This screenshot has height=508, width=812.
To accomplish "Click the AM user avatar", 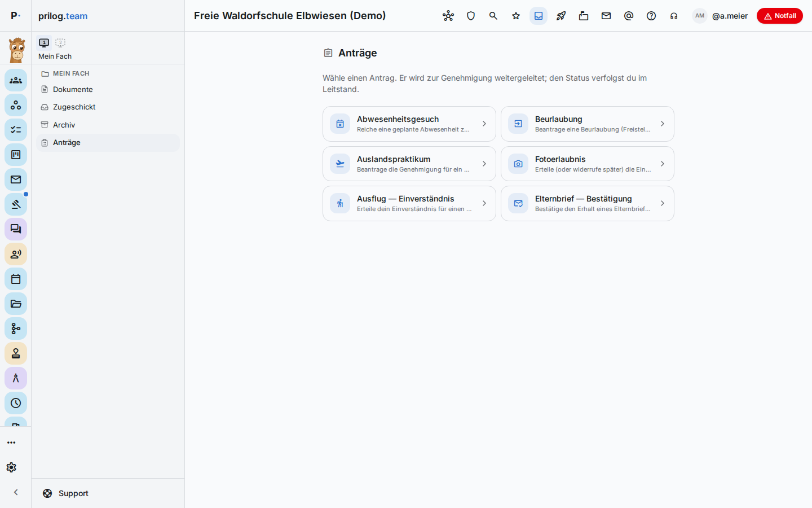I will (700, 16).
